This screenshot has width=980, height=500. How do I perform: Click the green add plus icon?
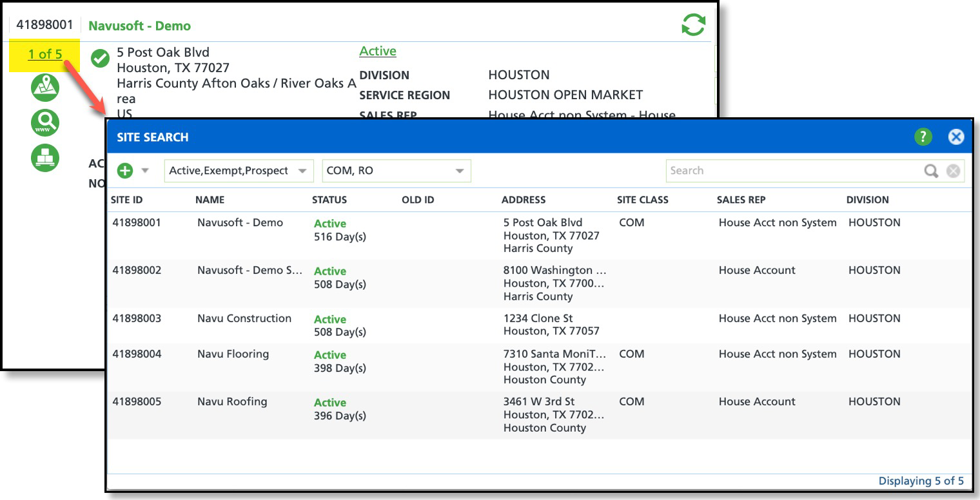125,171
